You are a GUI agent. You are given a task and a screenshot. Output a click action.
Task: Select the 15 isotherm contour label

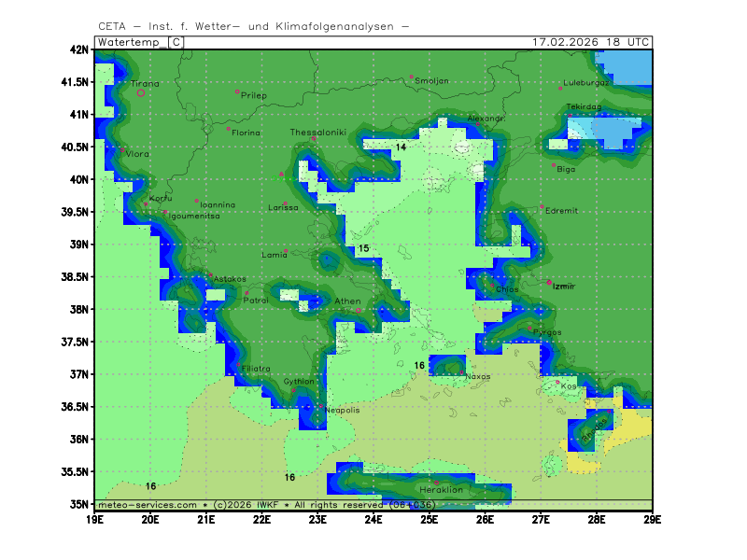[x=363, y=248]
